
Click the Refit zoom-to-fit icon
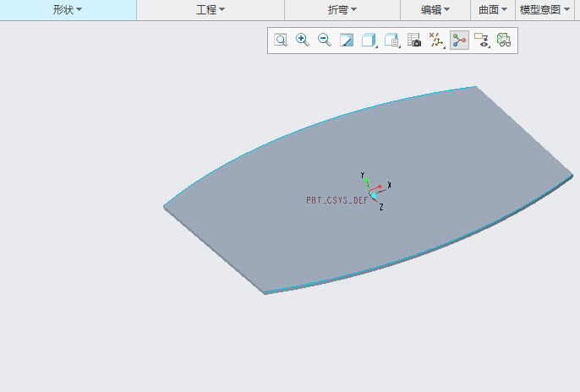click(x=281, y=40)
